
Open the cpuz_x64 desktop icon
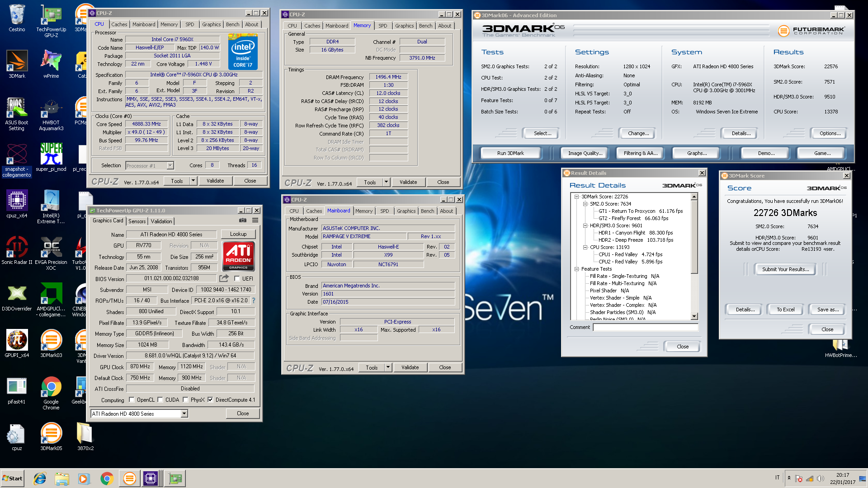coord(17,204)
